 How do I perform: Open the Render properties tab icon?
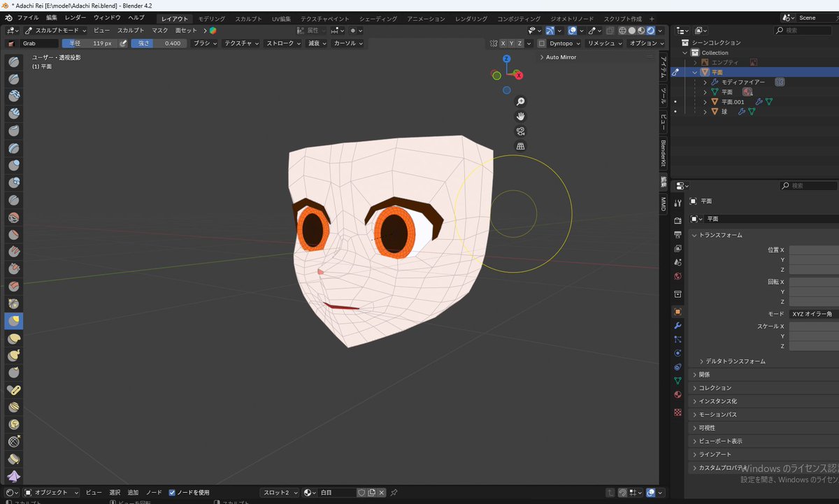click(x=677, y=220)
